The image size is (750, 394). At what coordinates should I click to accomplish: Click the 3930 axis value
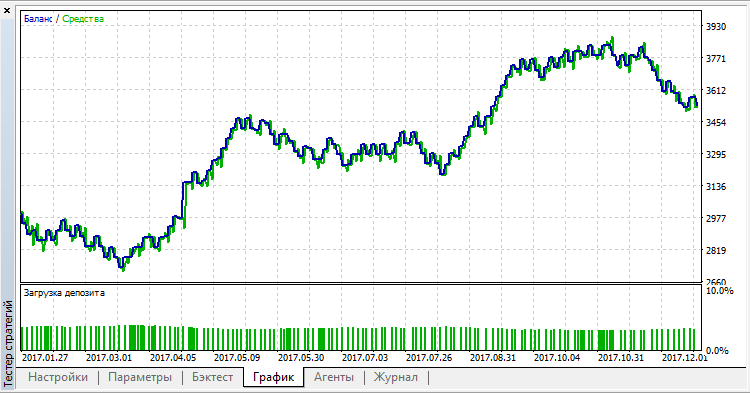coord(716,27)
